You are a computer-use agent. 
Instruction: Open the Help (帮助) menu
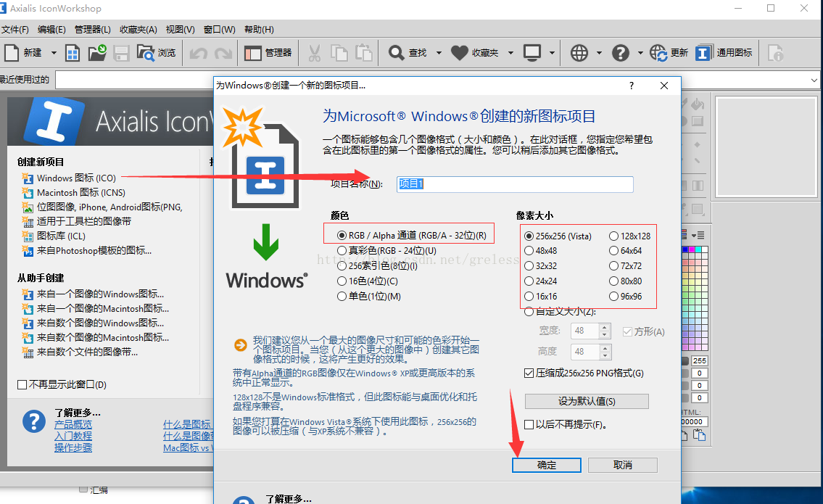click(259, 30)
